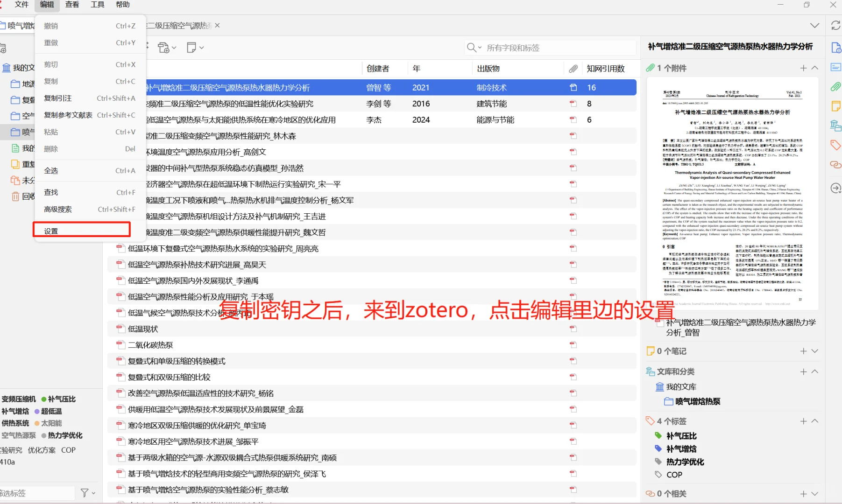Screen dimensions: 842x504
Task: Collapse the 4个标签 section
Action: click(815, 420)
